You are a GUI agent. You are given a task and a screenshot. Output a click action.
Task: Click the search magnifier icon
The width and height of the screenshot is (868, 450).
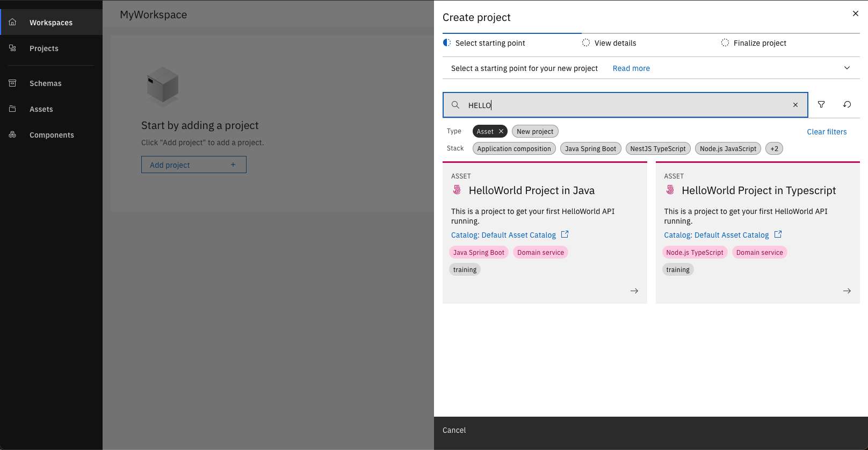[x=455, y=105]
